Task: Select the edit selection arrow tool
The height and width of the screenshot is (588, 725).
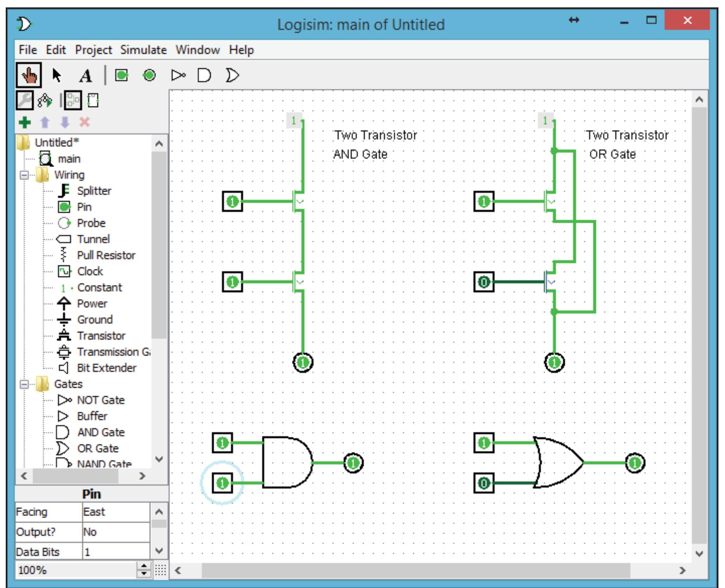Action: tap(57, 76)
